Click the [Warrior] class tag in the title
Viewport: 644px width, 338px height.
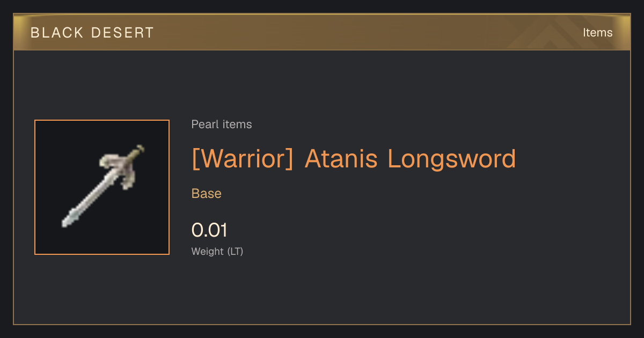coord(243,159)
